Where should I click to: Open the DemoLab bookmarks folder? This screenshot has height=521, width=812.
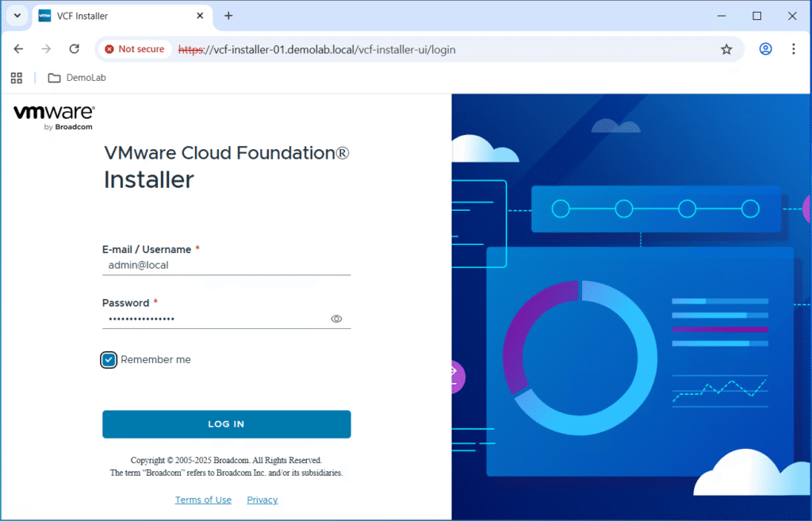tap(77, 78)
